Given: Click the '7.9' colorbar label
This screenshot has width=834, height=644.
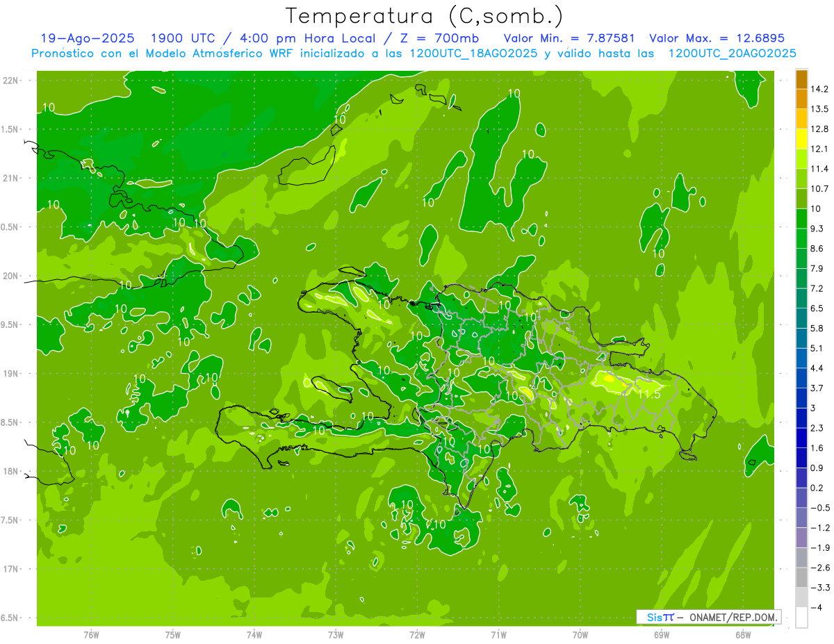Looking at the screenshot, I should click(817, 269).
